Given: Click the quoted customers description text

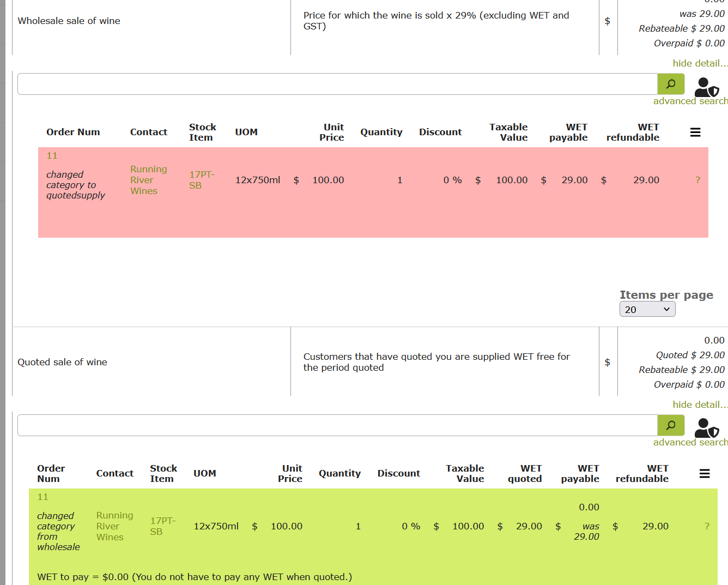Looking at the screenshot, I should click(436, 362).
